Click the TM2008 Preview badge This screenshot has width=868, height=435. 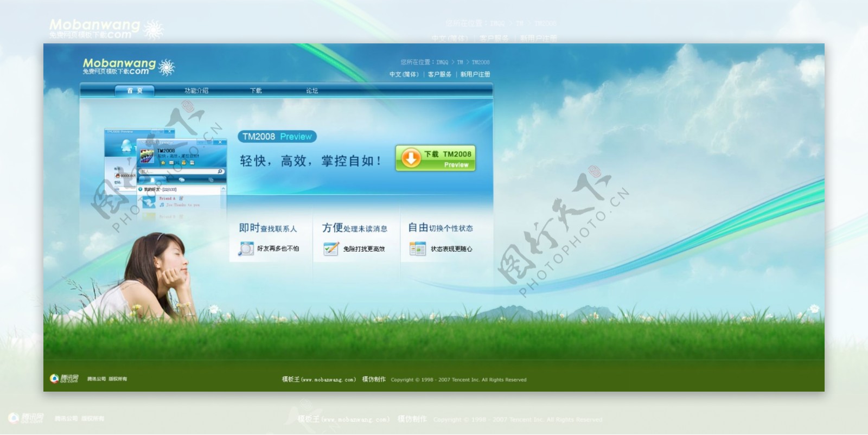277,137
